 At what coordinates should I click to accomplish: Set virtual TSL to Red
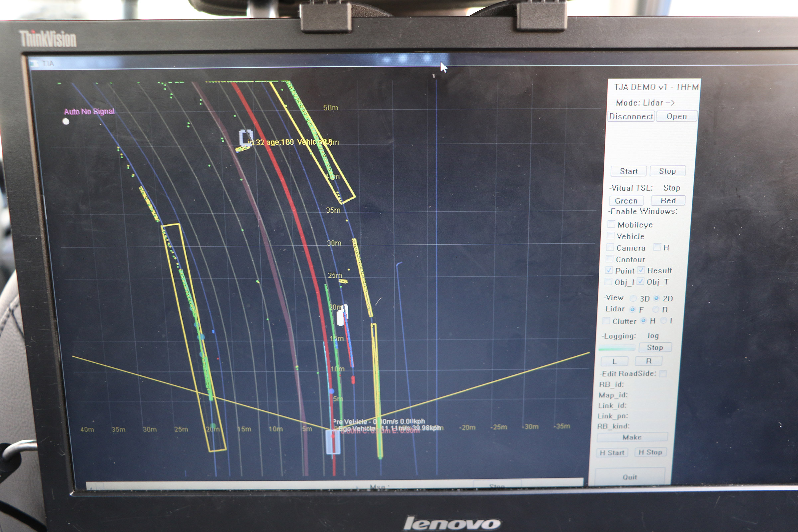click(x=668, y=200)
